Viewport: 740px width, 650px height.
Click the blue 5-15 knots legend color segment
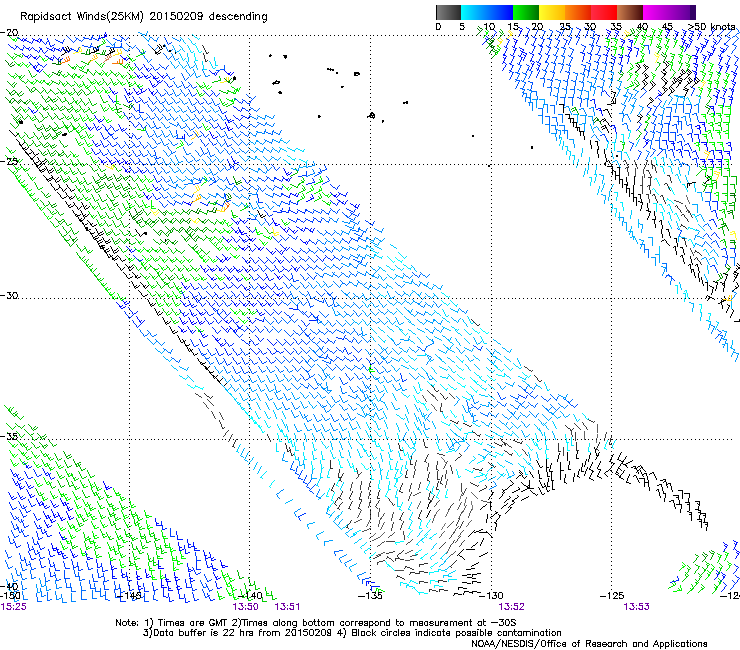pyautogui.click(x=487, y=12)
